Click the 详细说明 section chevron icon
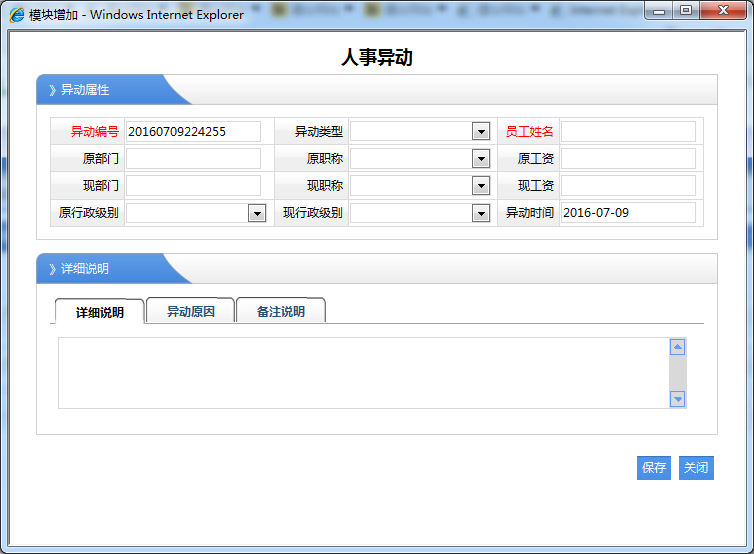 52,269
